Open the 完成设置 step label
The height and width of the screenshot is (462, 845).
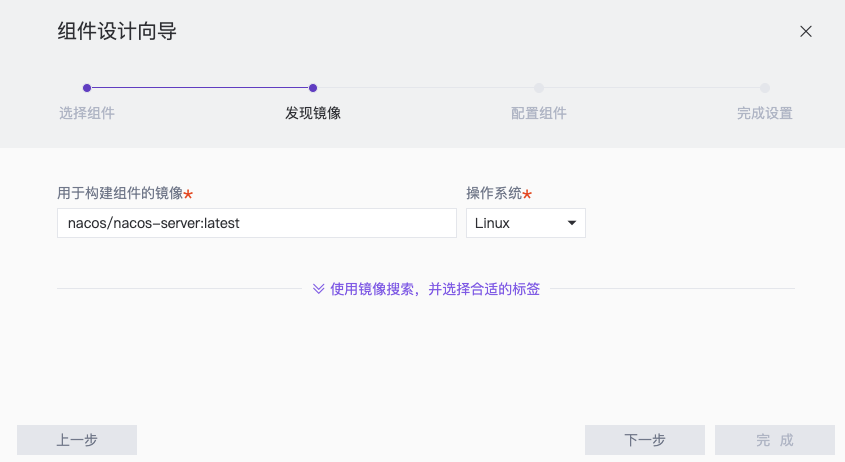coord(765,113)
